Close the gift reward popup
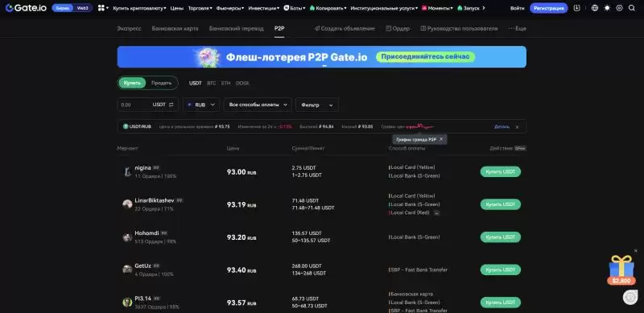This screenshot has width=644, height=313. click(636, 250)
